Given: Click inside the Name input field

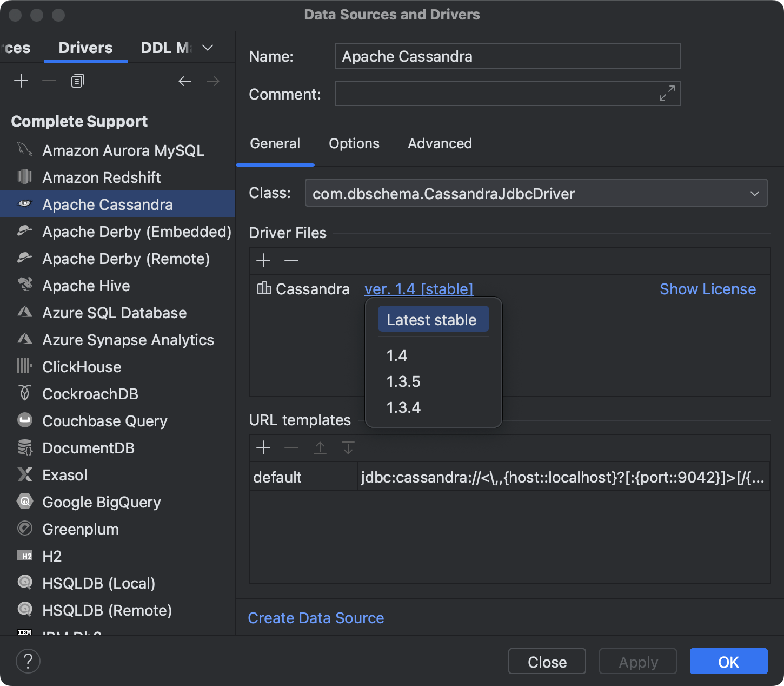Looking at the screenshot, I should (x=507, y=56).
